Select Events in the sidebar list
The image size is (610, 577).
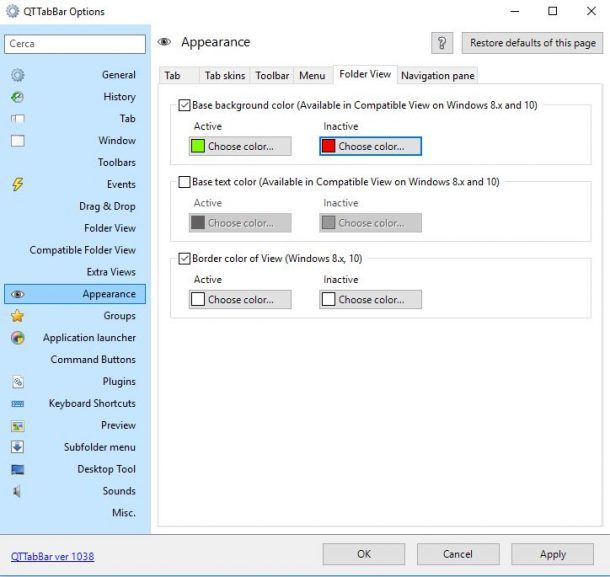[x=75, y=184]
